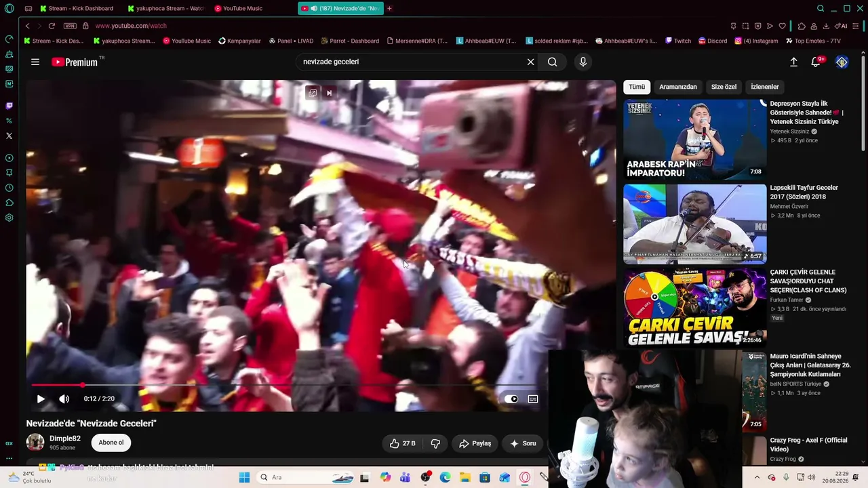Toggle subtitles in the video player
This screenshot has width=868, height=488.
point(533,399)
